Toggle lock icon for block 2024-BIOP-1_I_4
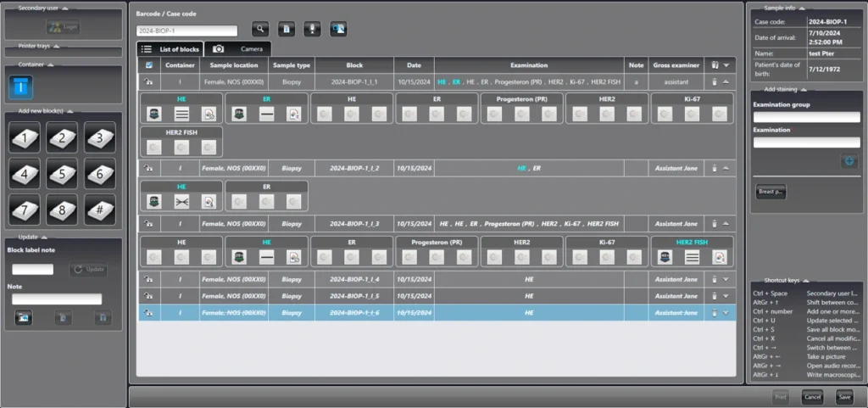Screen dimensions: 868x408 click(149, 279)
